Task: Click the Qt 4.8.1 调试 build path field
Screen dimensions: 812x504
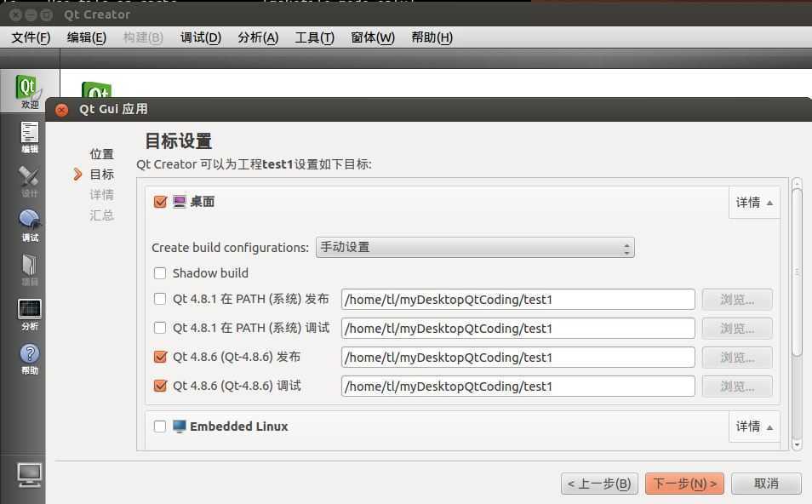Action: pos(518,329)
